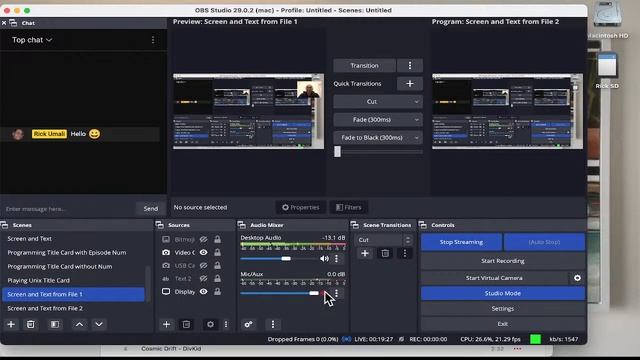The width and height of the screenshot is (640, 360).
Task: Open OBS Settings from Controls
Action: coord(503,309)
